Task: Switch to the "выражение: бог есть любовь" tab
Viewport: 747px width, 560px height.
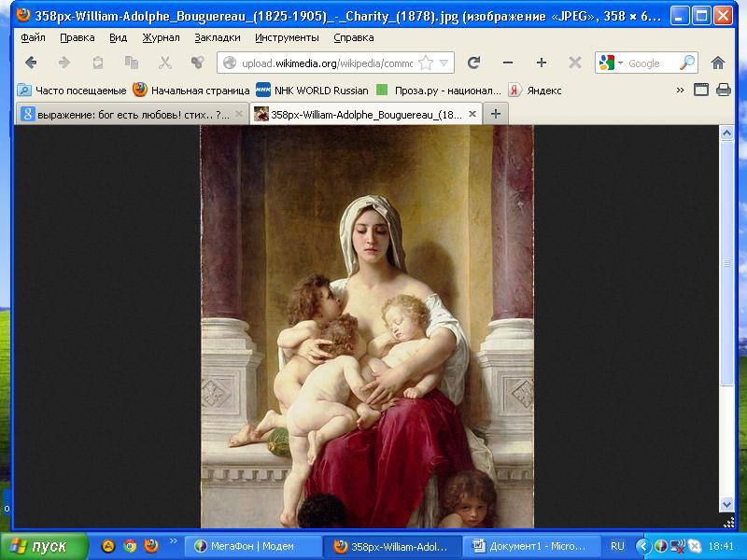Action: (x=132, y=114)
